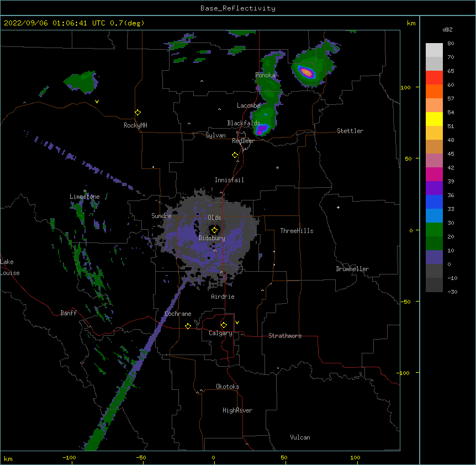Click the yellow diamond marker near RockyMH
The image size is (476, 465).
(138, 113)
